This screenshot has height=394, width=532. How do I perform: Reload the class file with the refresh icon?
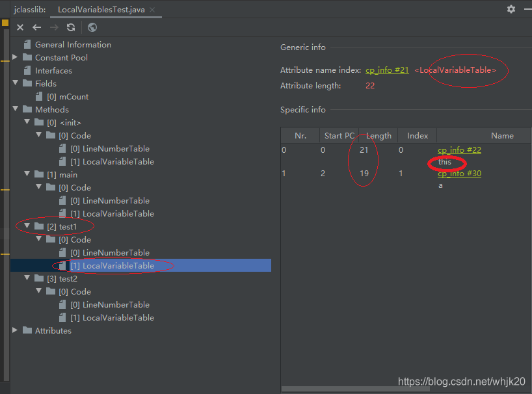pyautogui.click(x=71, y=27)
